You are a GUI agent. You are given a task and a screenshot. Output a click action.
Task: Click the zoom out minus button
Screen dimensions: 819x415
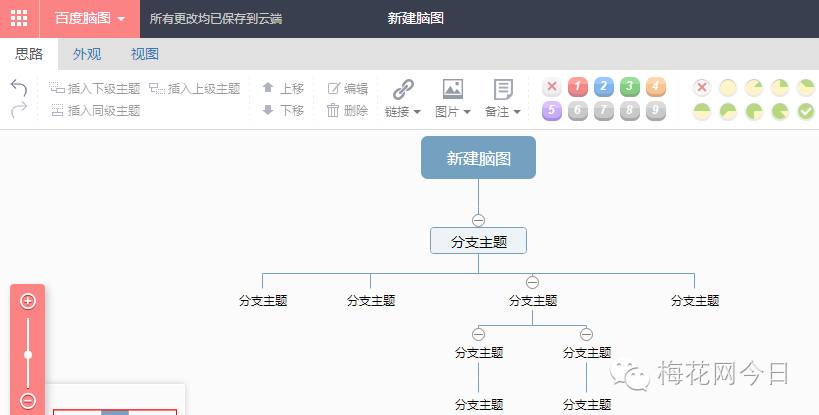28,400
